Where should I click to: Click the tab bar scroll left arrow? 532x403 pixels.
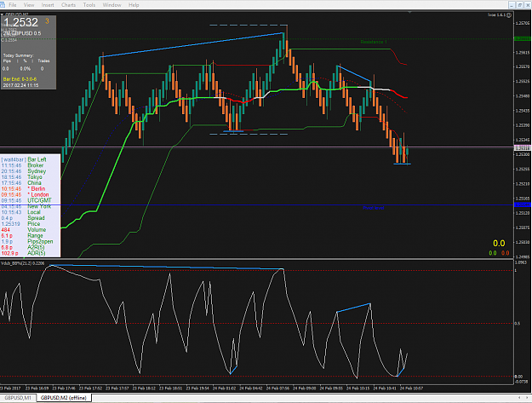(519, 398)
